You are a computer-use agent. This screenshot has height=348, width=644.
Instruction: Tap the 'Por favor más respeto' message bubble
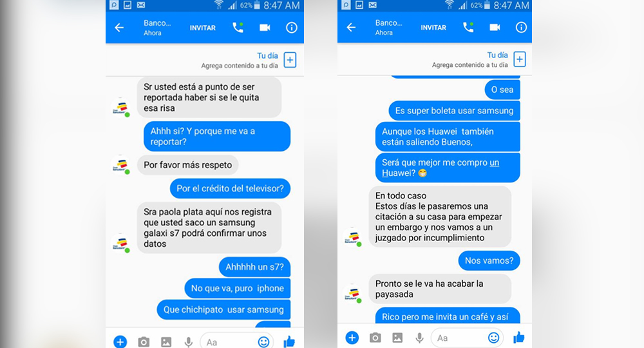point(187,165)
